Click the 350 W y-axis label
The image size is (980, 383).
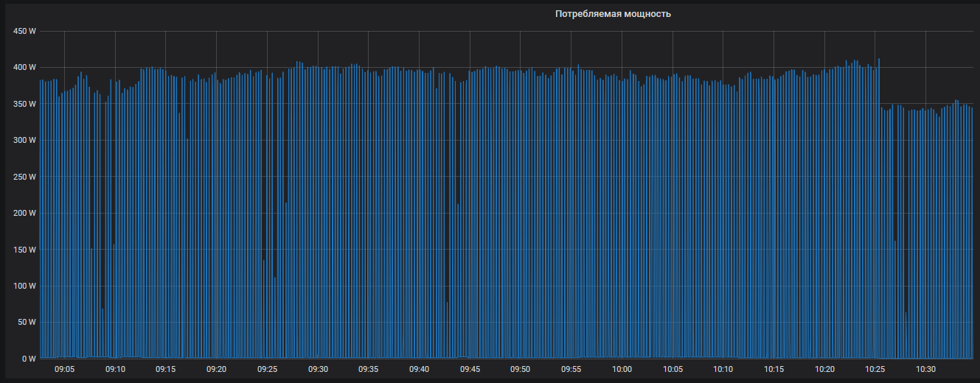(x=24, y=104)
